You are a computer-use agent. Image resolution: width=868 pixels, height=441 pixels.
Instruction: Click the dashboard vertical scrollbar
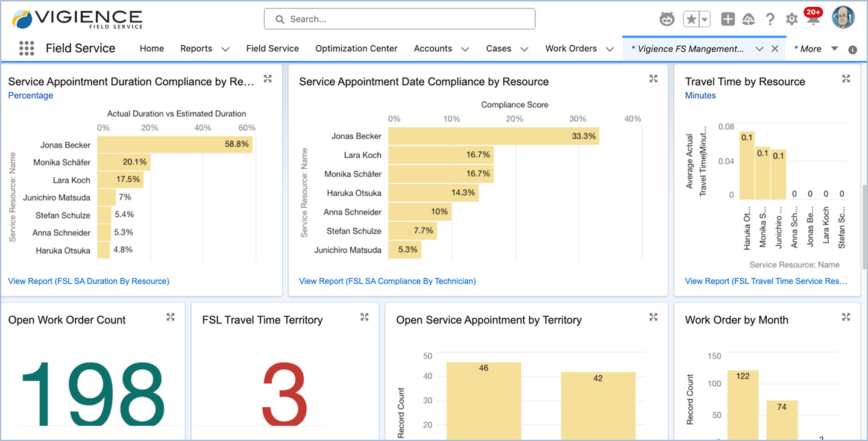click(864, 226)
